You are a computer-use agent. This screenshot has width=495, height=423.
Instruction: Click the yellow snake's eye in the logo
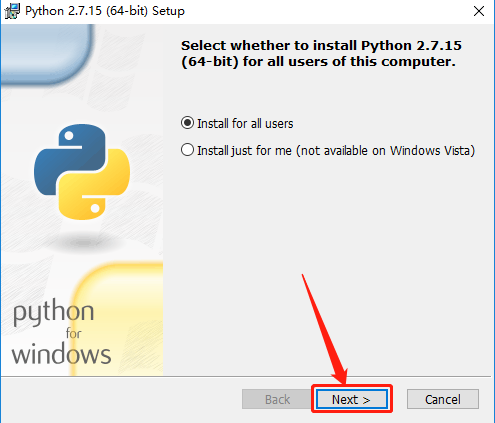(95, 208)
